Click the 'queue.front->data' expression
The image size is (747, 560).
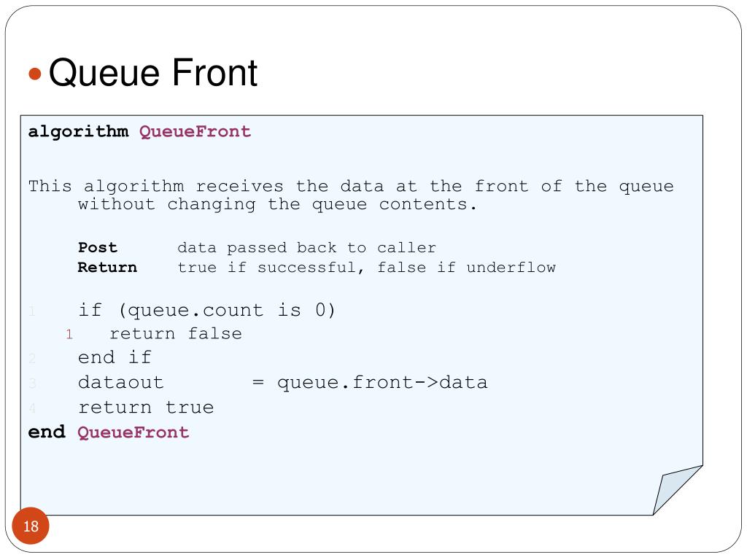coord(382,382)
